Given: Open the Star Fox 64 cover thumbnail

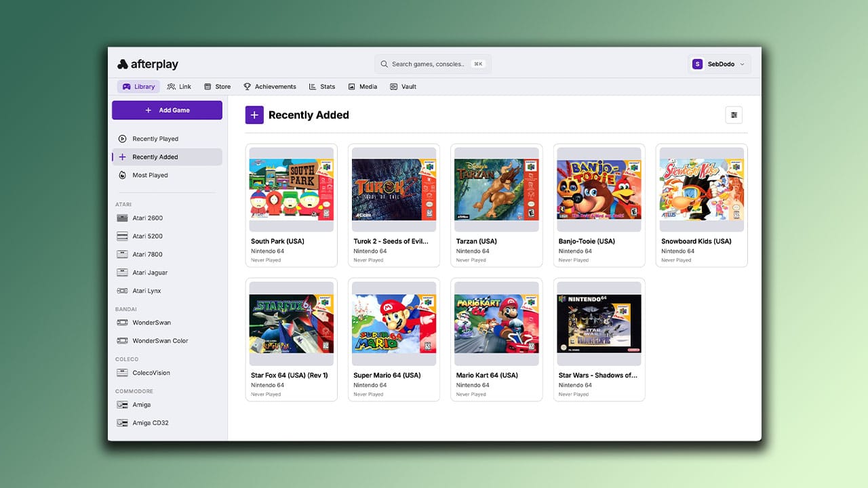Looking at the screenshot, I should point(292,324).
